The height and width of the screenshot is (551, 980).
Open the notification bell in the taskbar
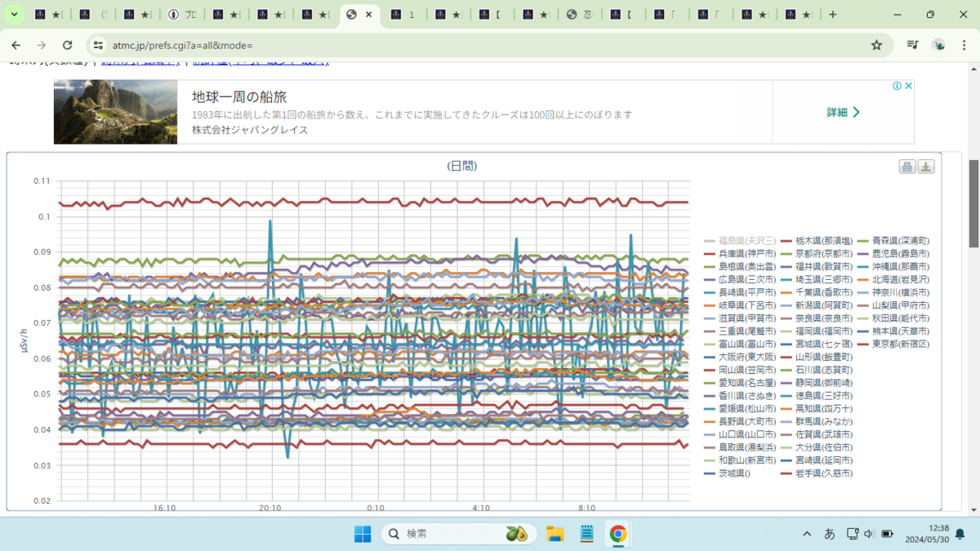[x=960, y=534]
